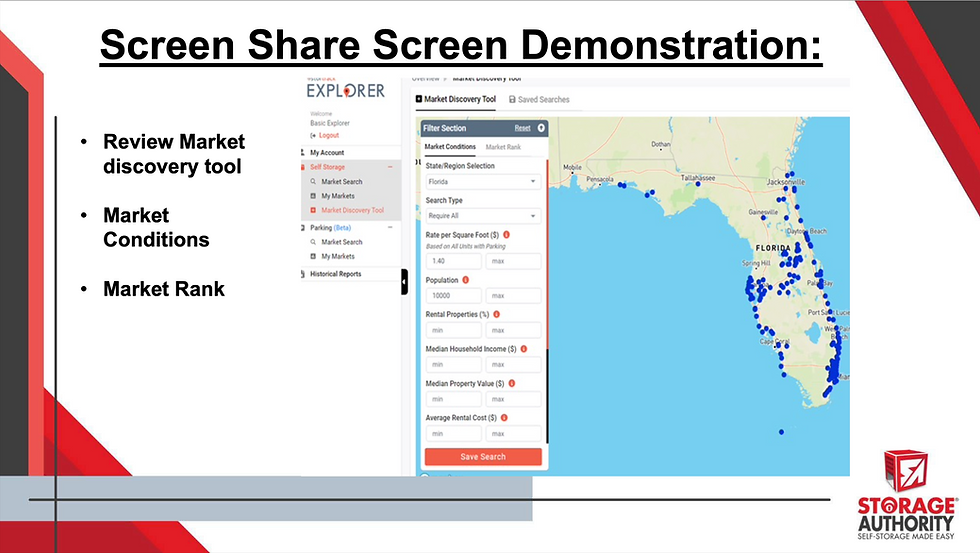The image size is (980, 553).
Task: Collapse the sidebar with the black handle
Action: click(404, 282)
